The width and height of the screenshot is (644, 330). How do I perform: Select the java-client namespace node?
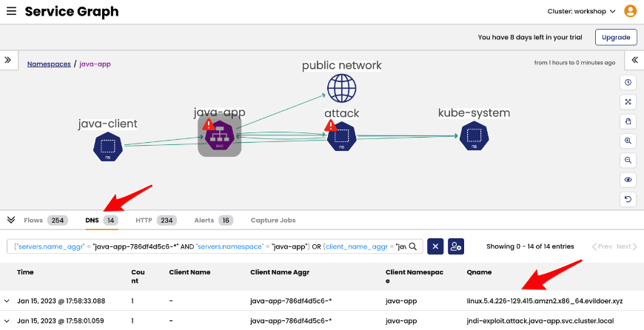(107, 147)
